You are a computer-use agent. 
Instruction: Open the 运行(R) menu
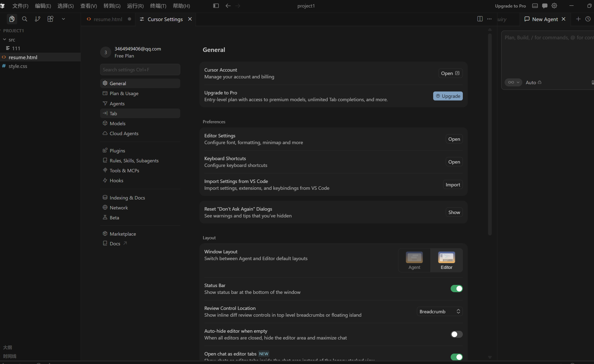135,6
